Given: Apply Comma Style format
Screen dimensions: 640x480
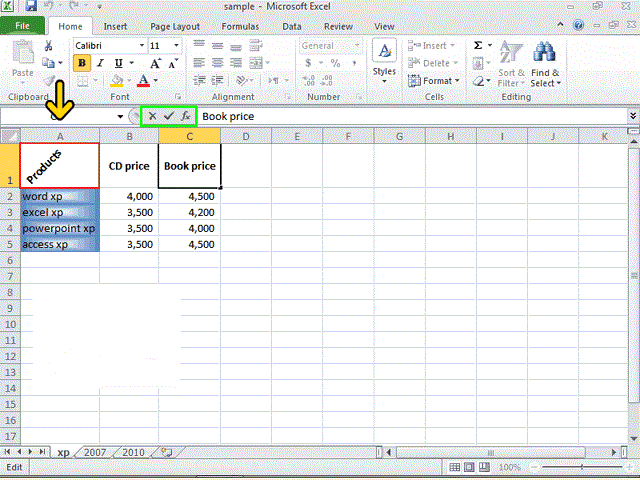Looking at the screenshot, I should [354, 63].
